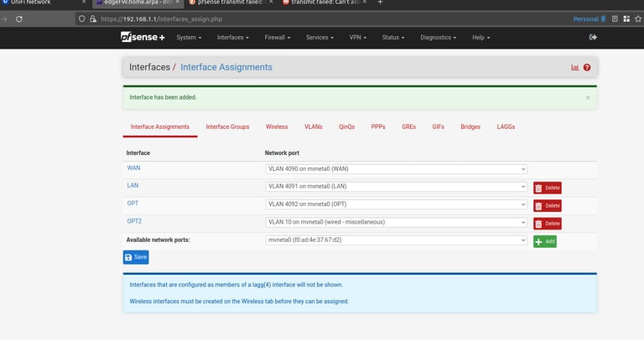Screen dimensions: 644x340
Task: Open the Status menu
Action: coord(393,38)
